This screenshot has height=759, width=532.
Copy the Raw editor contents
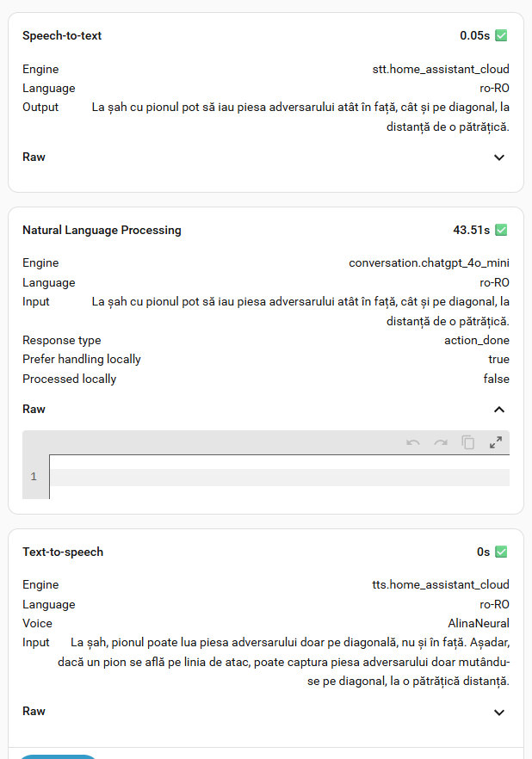468,442
